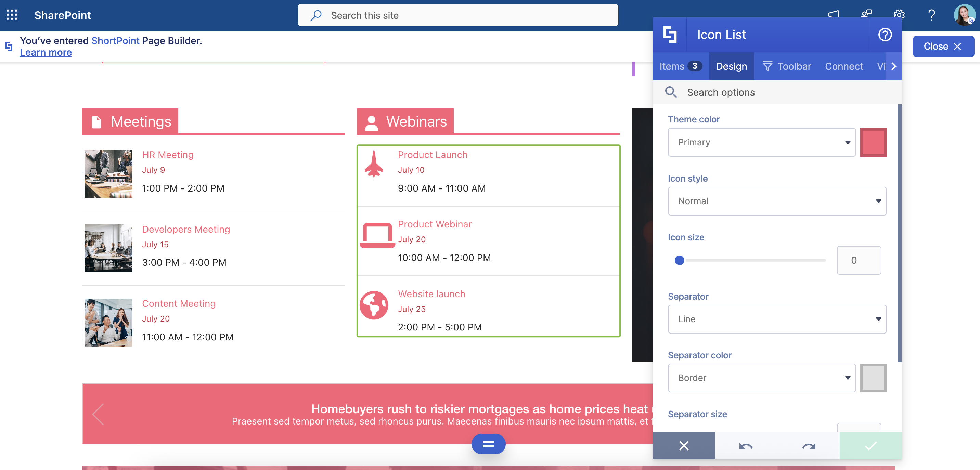Click the Icon List help question icon
The width and height of the screenshot is (980, 470).
click(x=885, y=35)
